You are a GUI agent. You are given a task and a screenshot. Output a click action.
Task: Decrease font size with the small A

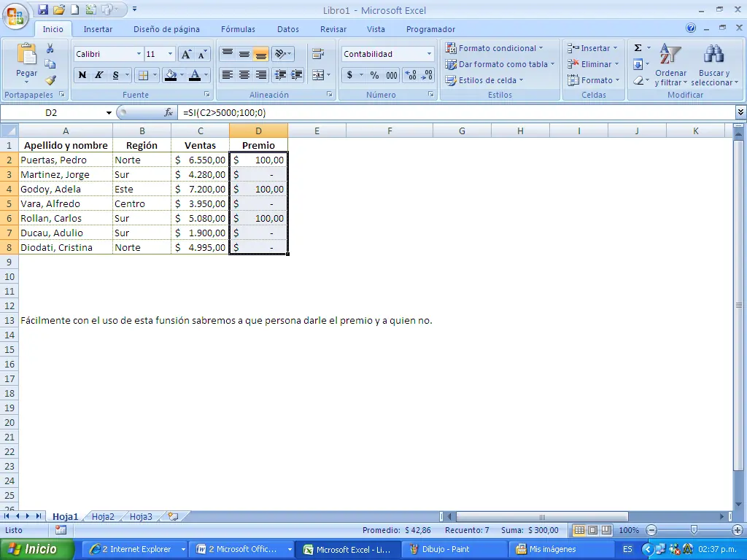point(202,54)
